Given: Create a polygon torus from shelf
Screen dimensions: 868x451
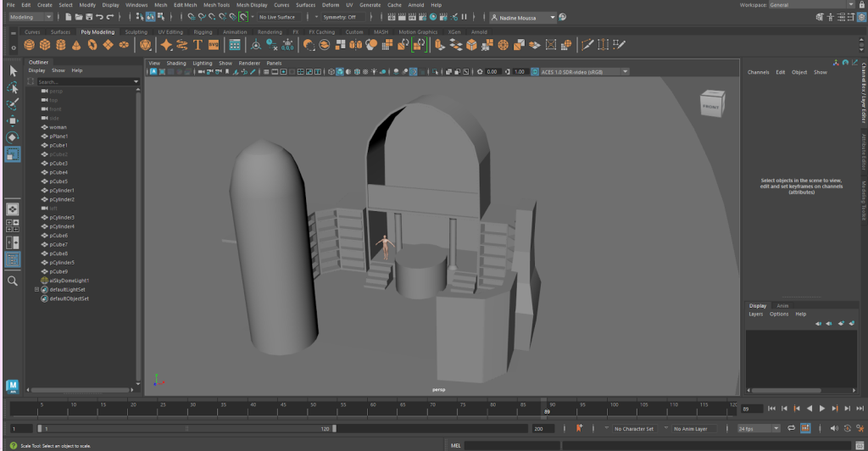Looking at the screenshot, I should click(92, 45).
